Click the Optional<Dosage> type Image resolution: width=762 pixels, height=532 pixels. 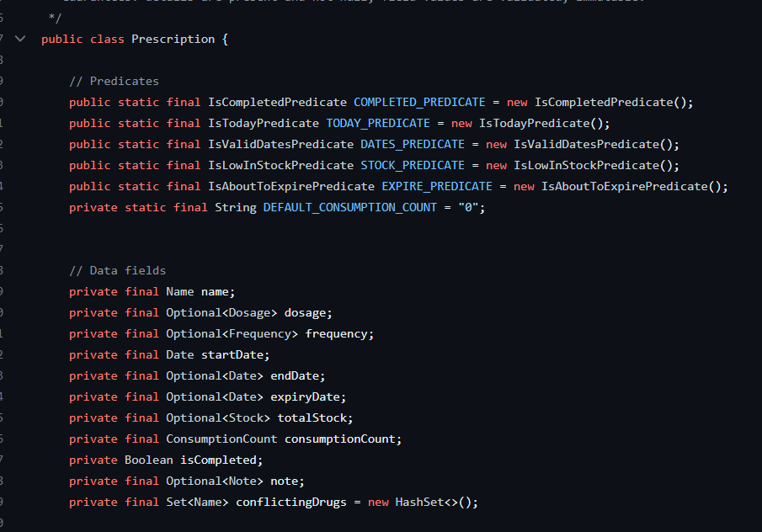tap(221, 313)
